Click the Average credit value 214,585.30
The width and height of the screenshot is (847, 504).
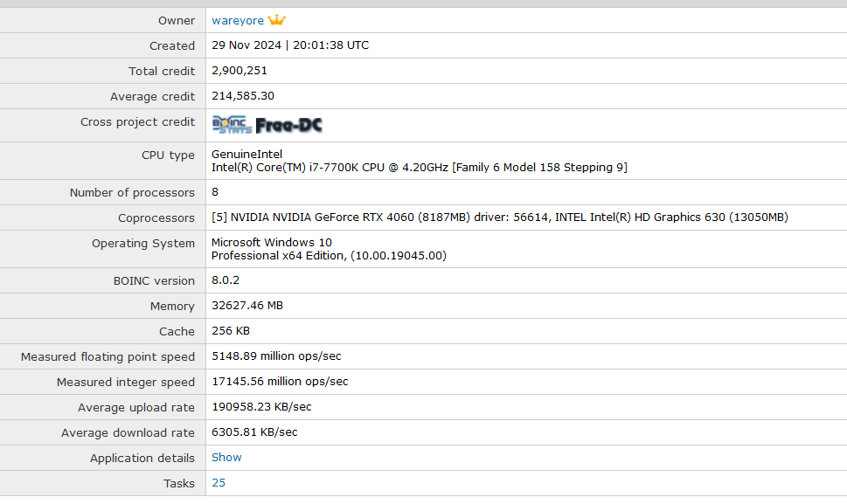[243, 96]
